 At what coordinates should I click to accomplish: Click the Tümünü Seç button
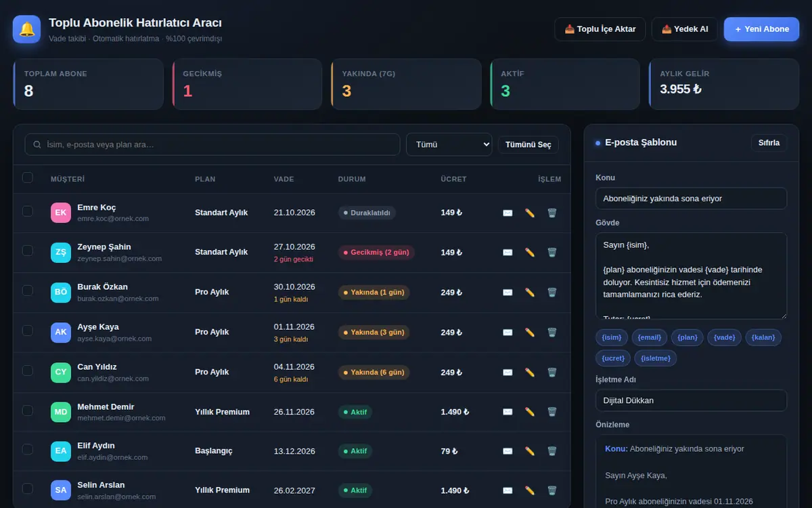coord(528,145)
